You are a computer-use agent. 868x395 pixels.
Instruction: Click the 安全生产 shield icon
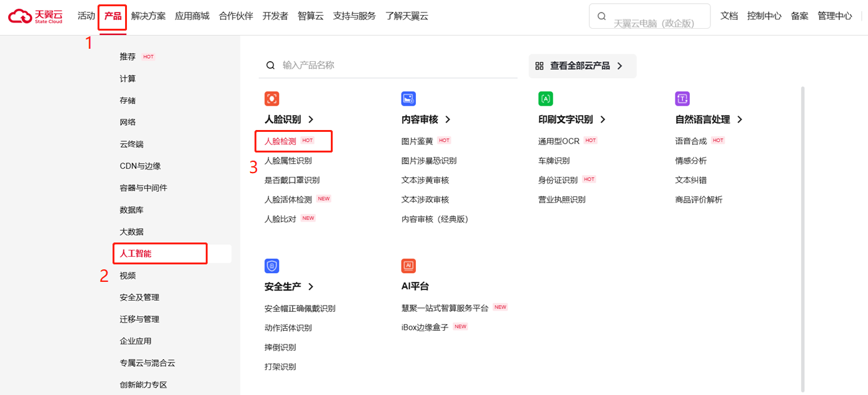(271, 266)
